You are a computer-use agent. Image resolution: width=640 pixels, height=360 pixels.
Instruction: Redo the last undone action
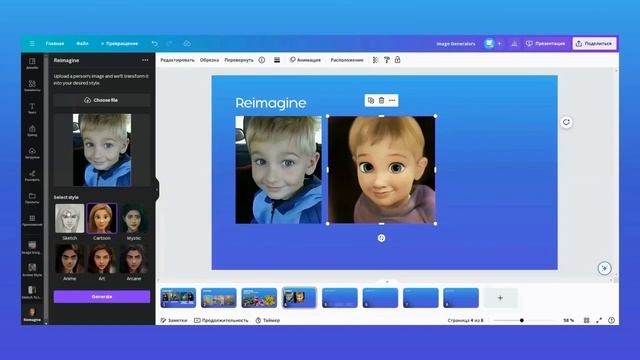[169, 43]
